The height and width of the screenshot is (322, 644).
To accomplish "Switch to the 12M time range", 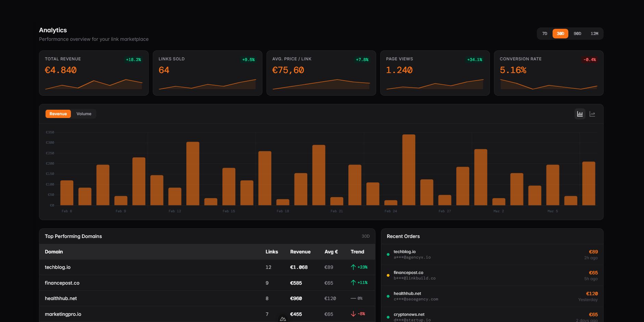I will click(x=595, y=33).
